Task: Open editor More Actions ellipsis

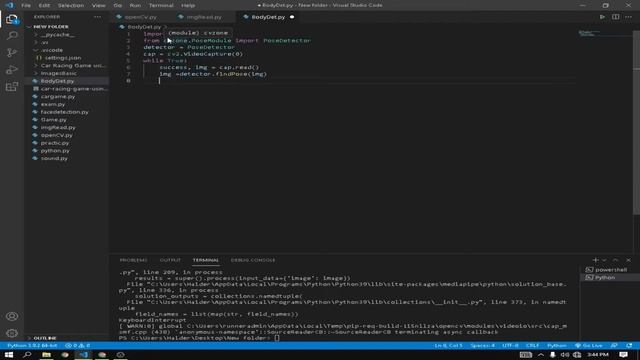Action: pos(628,17)
